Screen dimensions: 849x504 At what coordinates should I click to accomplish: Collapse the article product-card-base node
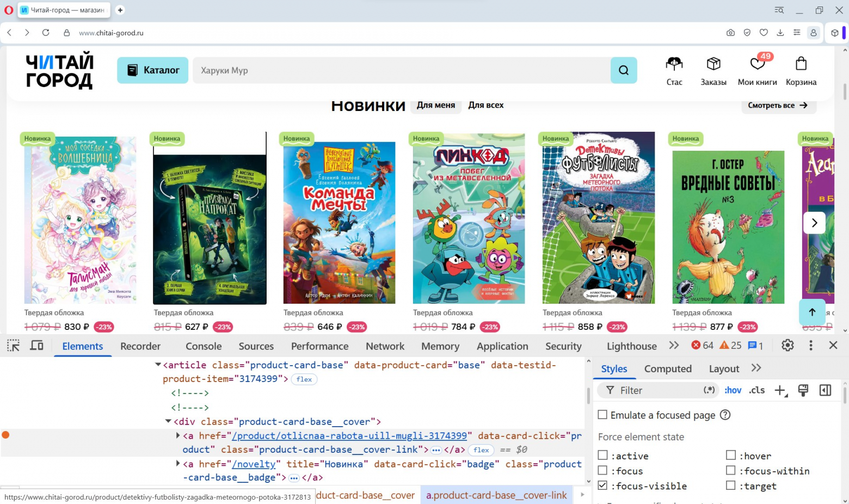click(158, 365)
